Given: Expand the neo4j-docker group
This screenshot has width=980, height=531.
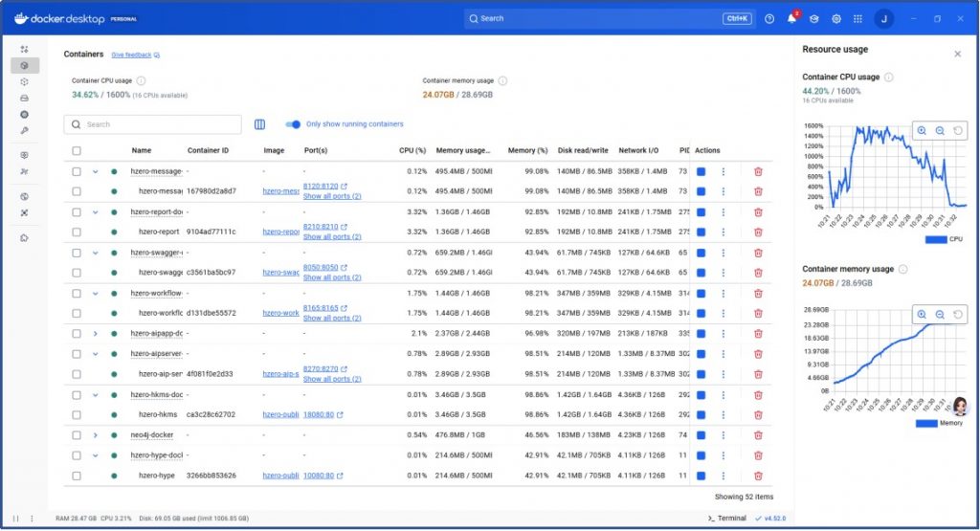Looking at the screenshot, I should pyautogui.click(x=95, y=434).
